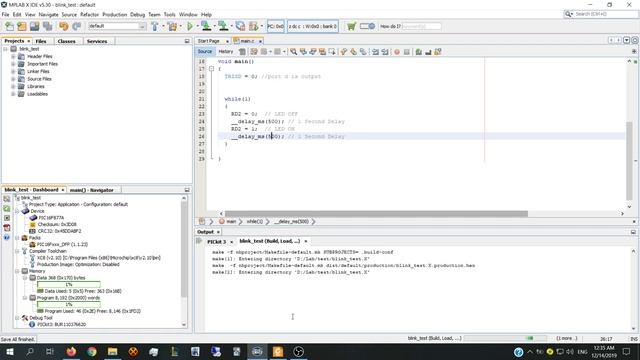The image size is (640, 360).
Task: Open the Build Project dropdown arrow
Action: (163, 27)
